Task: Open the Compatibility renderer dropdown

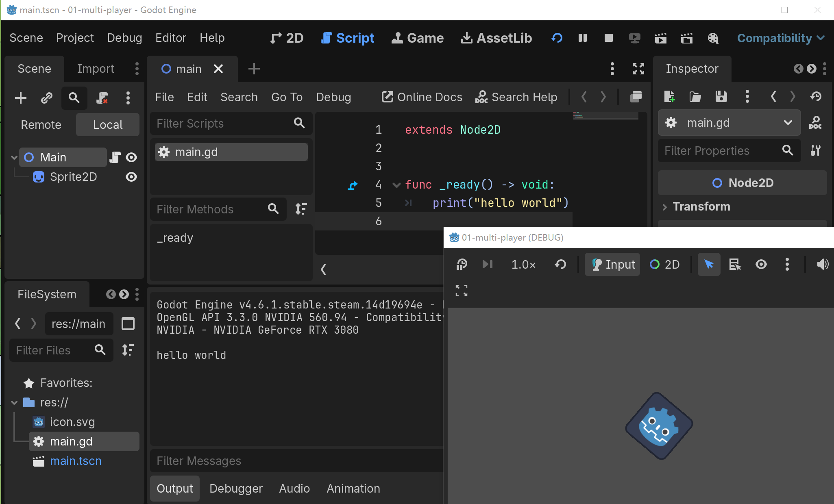Action: [x=780, y=38]
